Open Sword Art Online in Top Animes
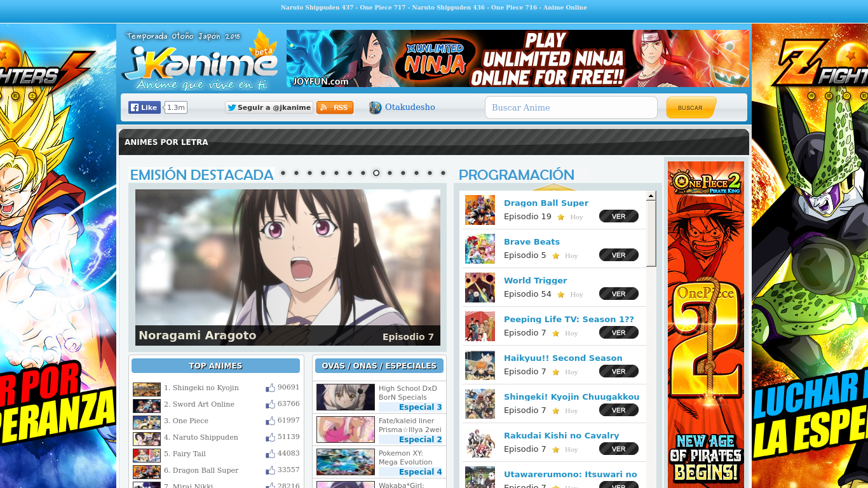This screenshot has height=488, width=868. (199, 404)
